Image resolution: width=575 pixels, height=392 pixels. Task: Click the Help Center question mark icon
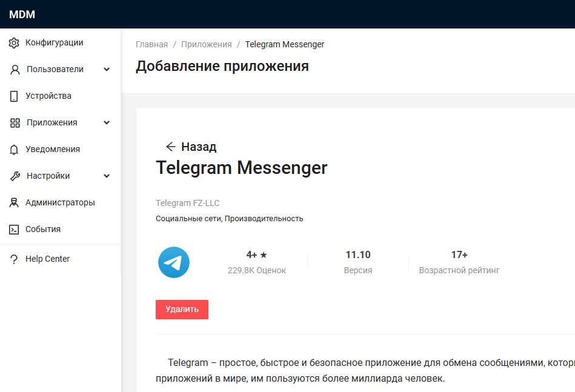click(x=14, y=259)
